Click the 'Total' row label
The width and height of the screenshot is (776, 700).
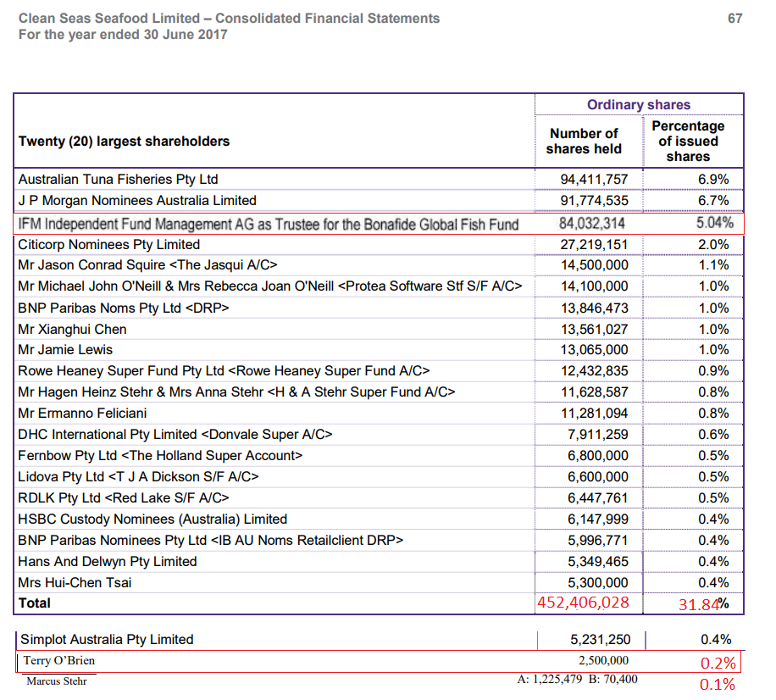click(34, 603)
